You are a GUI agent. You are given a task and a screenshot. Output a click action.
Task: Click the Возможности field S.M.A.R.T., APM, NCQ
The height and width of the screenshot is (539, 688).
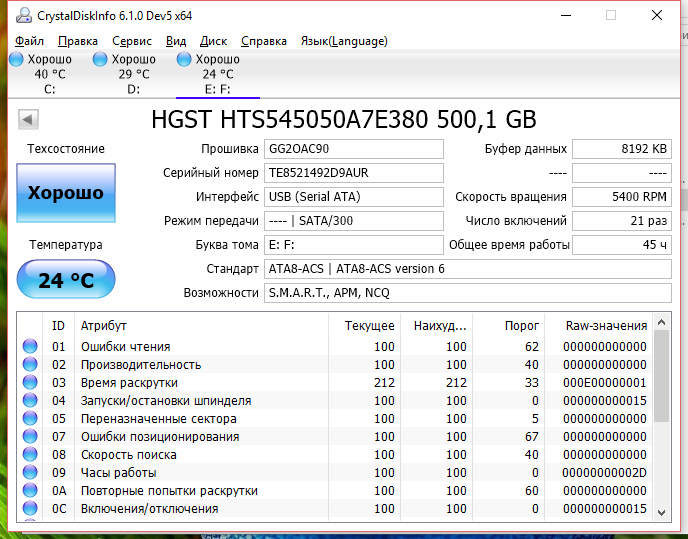(x=468, y=293)
